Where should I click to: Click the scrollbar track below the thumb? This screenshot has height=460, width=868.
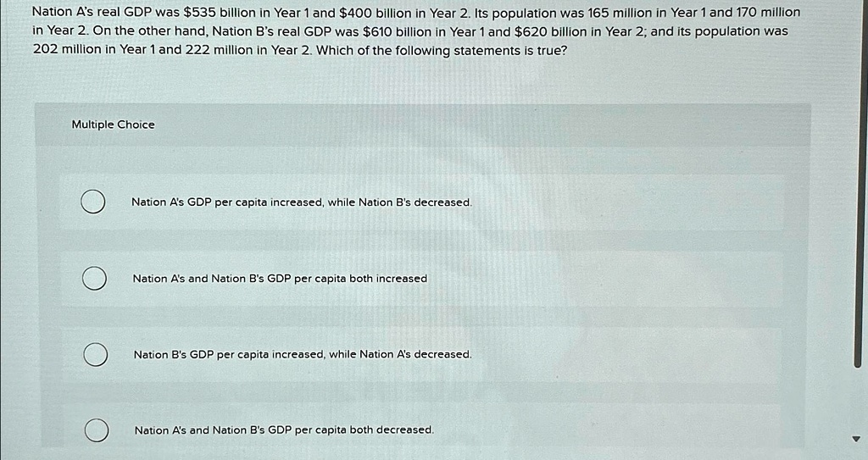[x=858, y=400]
